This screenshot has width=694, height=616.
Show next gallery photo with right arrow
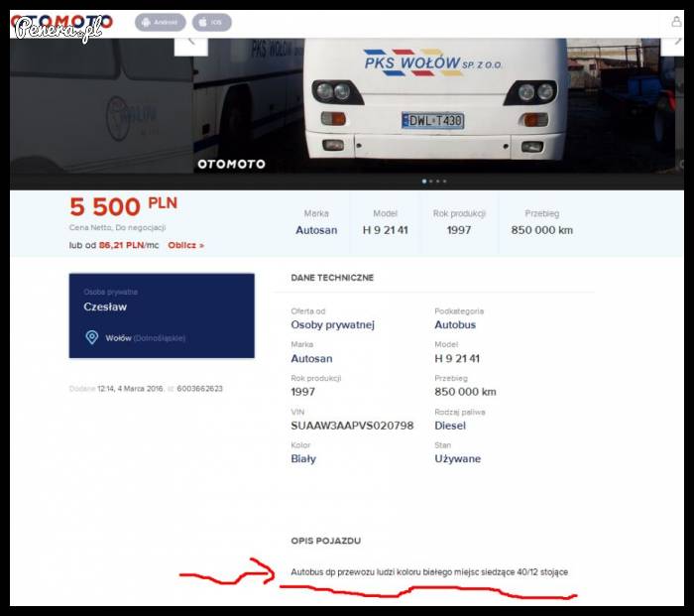pyautogui.click(x=673, y=46)
